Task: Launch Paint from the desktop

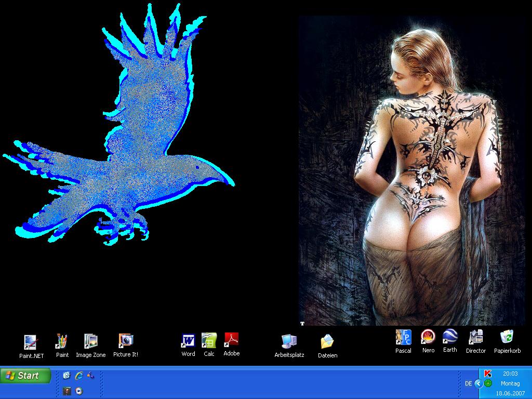Action: pyautogui.click(x=62, y=342)
